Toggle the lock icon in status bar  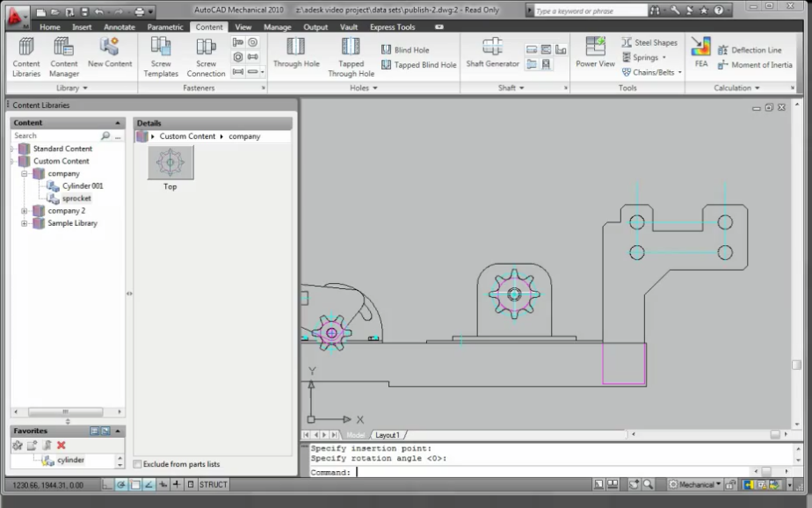(x=730, y=484)
